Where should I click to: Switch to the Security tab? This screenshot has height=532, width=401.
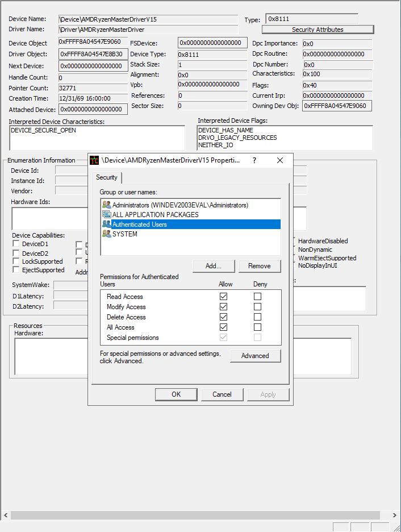pos(107,178)
